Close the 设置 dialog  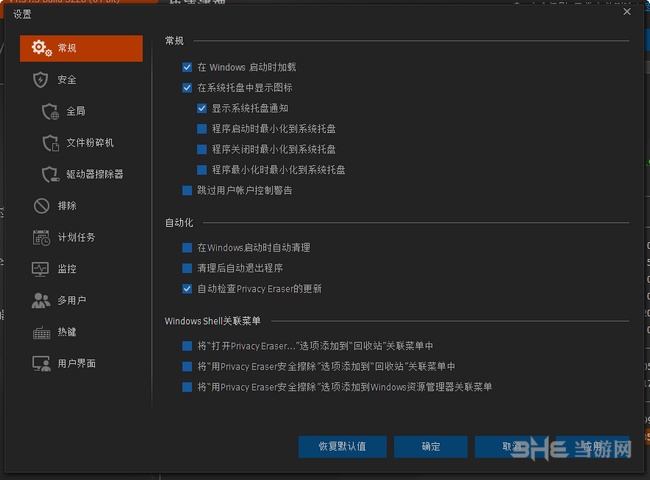coord(627,12)
